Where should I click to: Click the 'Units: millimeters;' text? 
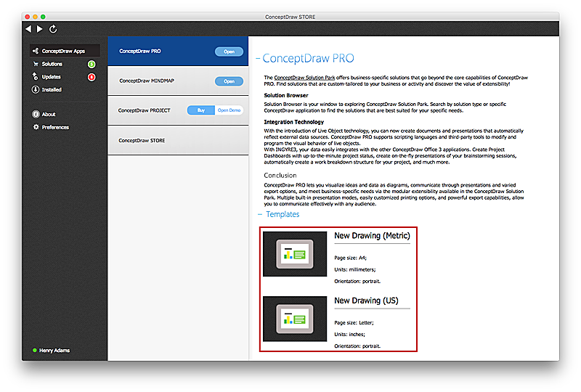pyautogui.click(x=355, y=269)
